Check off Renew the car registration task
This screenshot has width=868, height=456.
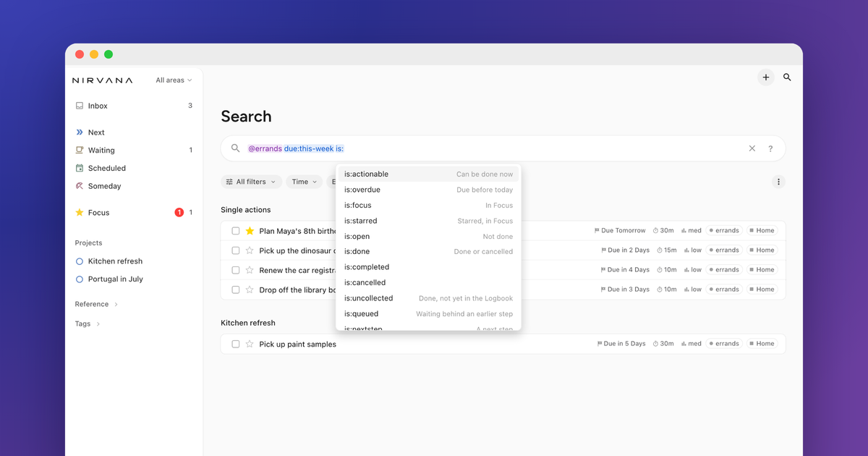pos(235,270)
